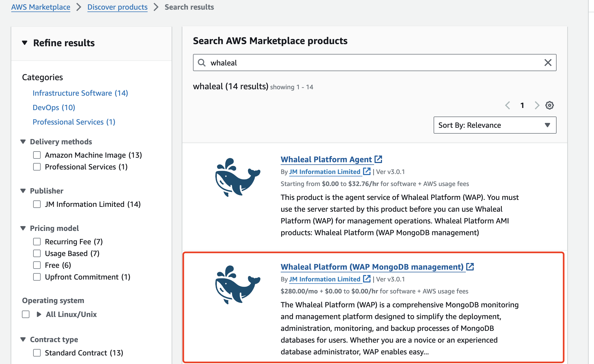
Task: Open external link icon beside Whaleal Platform Agent
Action: [x=378, y=159]
